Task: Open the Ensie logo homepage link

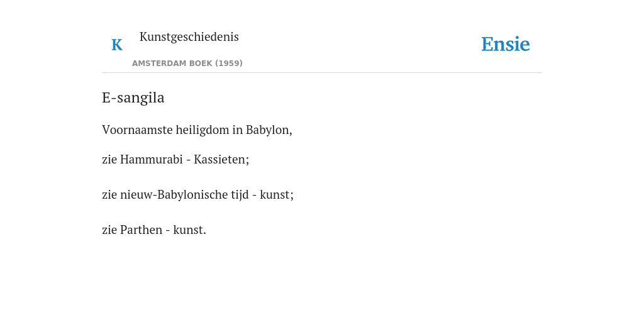Action: pos(506,45)
